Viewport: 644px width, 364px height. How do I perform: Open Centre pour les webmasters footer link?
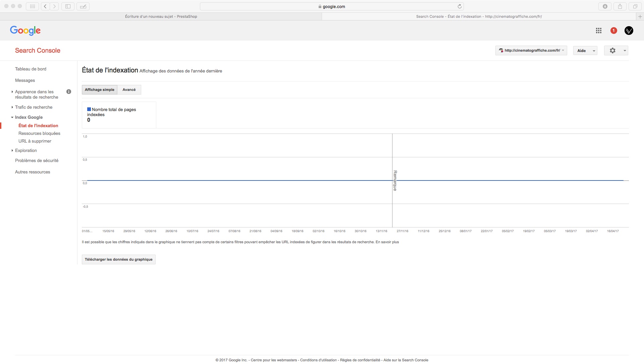274,360
